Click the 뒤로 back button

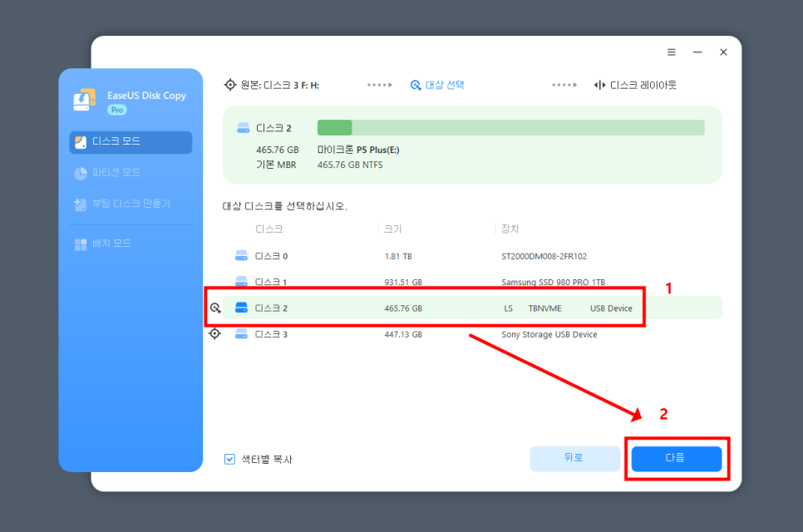coord(574,459)
